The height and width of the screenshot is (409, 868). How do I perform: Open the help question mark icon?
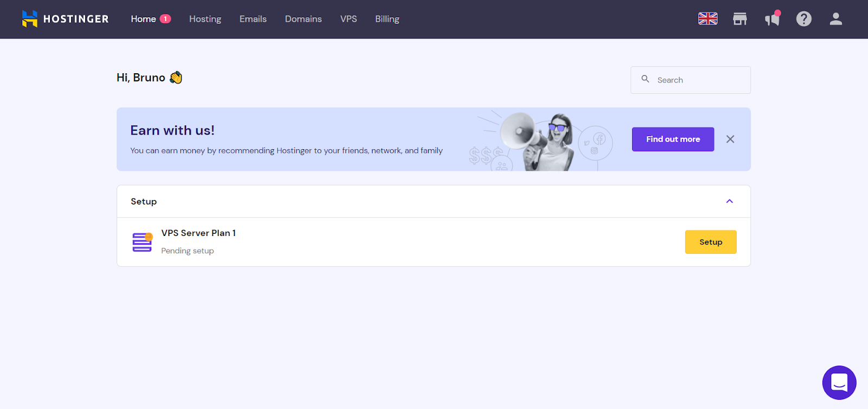803,19
